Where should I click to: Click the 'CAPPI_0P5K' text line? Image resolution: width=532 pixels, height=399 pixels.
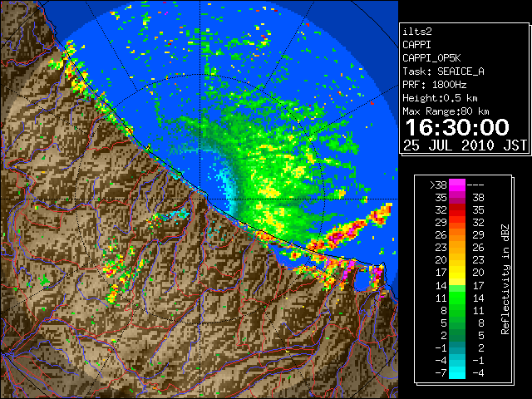coord(431,58)
